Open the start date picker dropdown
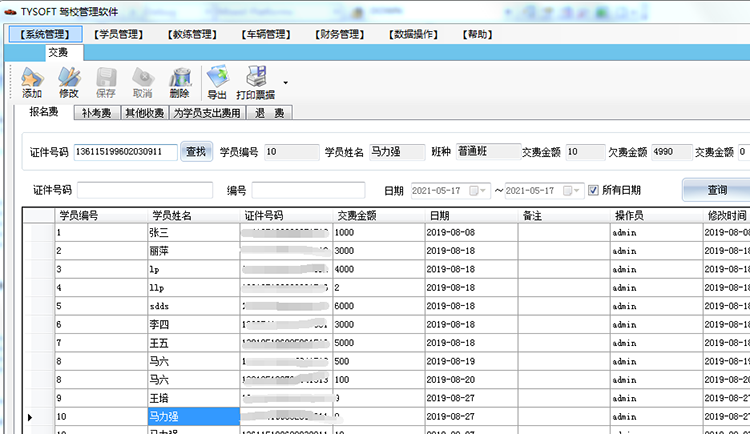The height and width of the screenshot is (434, 750). [482, 190]
